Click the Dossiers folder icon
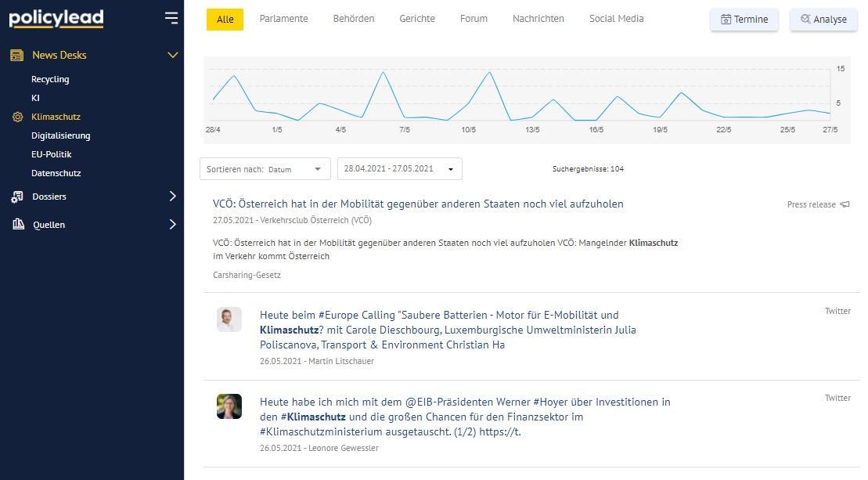 click(x=16, y=197)
